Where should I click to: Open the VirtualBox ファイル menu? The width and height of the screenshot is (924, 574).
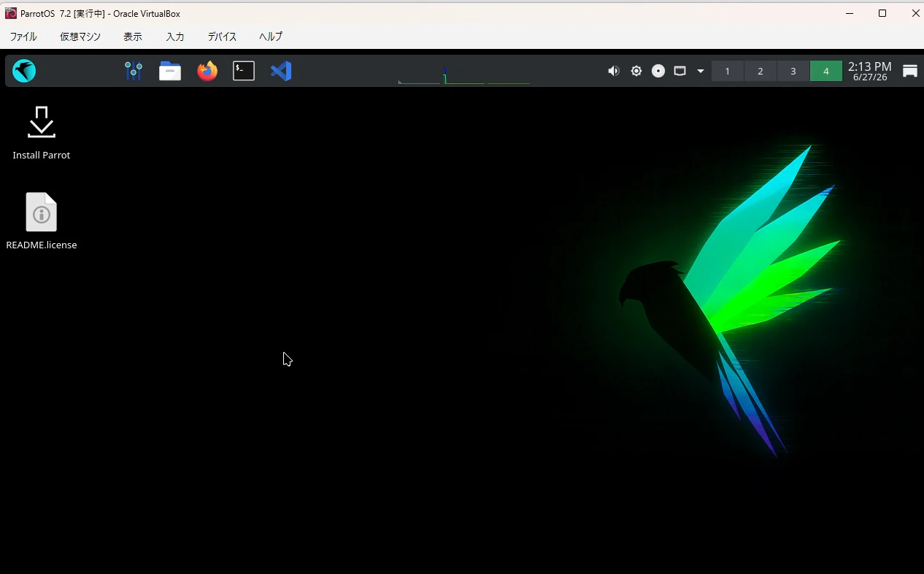tap(23, 37)
